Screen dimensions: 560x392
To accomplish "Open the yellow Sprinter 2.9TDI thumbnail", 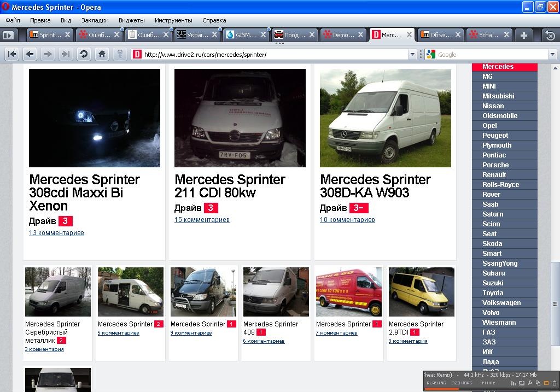I will point(422,292).
